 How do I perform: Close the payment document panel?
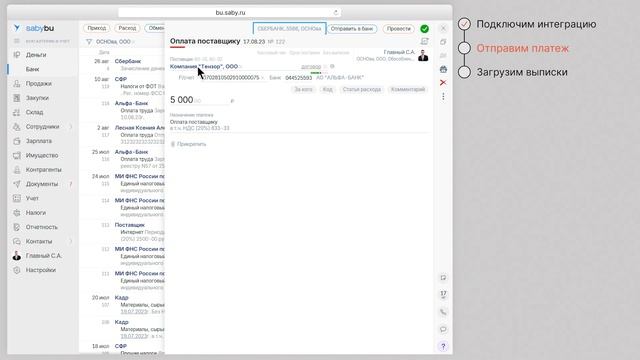pos(443,28)
